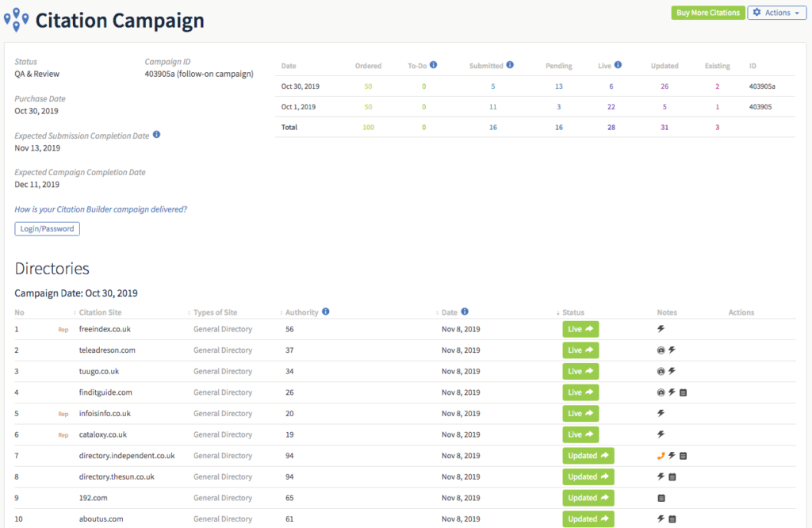Click Updated button for directory.thesun.co.uk
This screenshot has width=812, height=528.
(588, 476)
